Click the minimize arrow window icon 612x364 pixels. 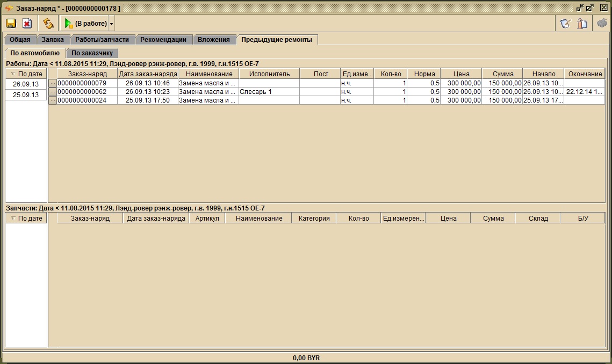pyautogui.click(x=580, y=8)
